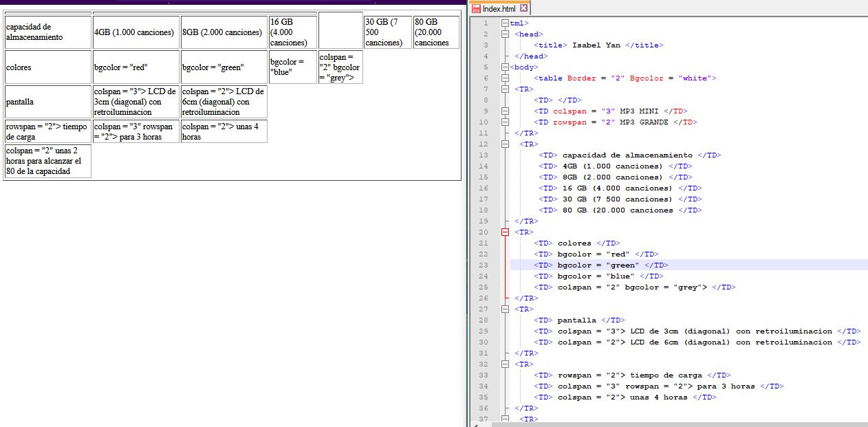Switch to the Index.html tab
This screenshot has width=868, height=427.
(499, 8)
